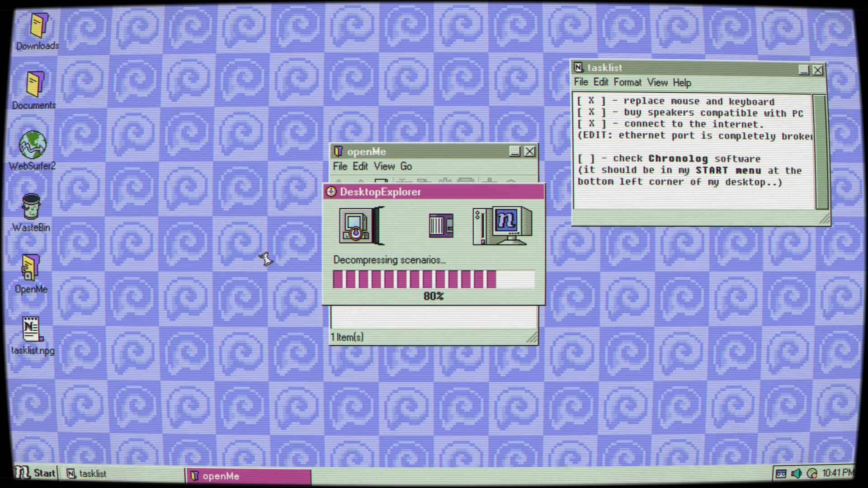Open View menu in openMe window
This screenshot has width=868, height=488.
click(384, 166)
